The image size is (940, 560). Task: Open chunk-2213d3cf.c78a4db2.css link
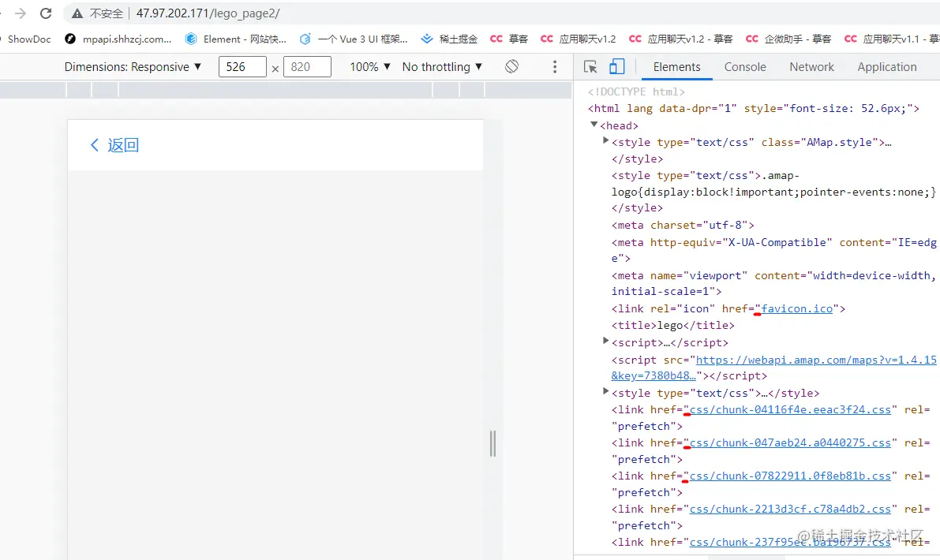tap(790, 509)
